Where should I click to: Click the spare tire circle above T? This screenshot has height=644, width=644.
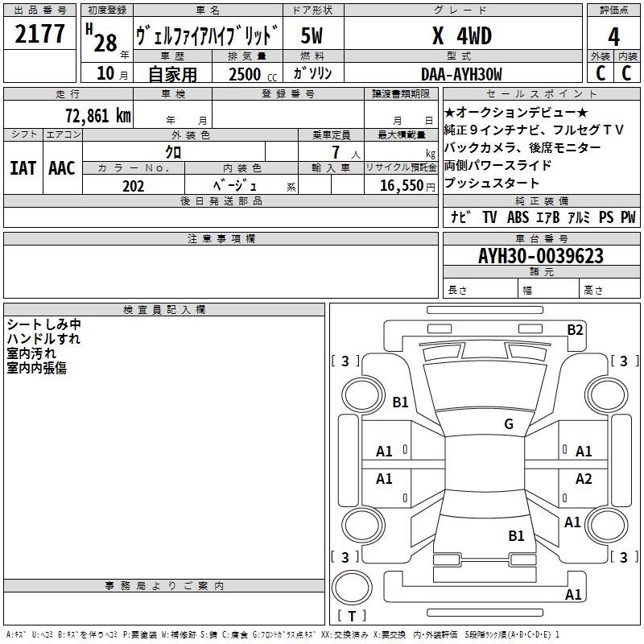pyautogui.click(x=352, y=588)
